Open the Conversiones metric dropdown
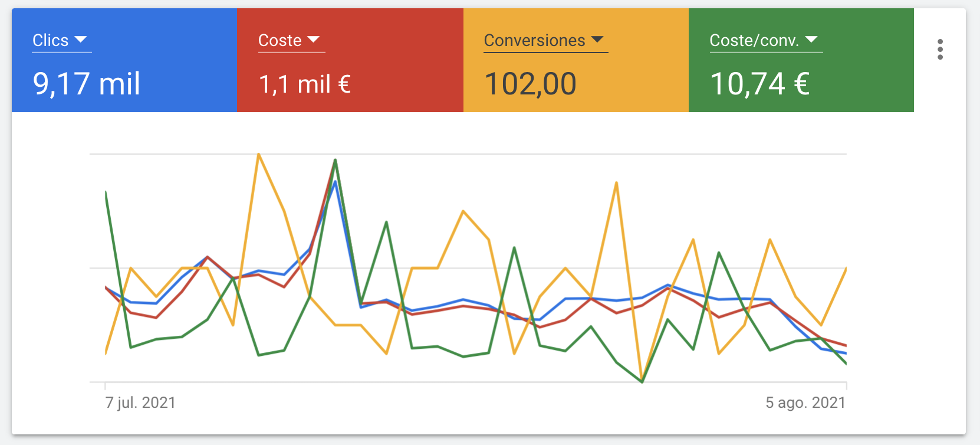 (x=545, y=41)
